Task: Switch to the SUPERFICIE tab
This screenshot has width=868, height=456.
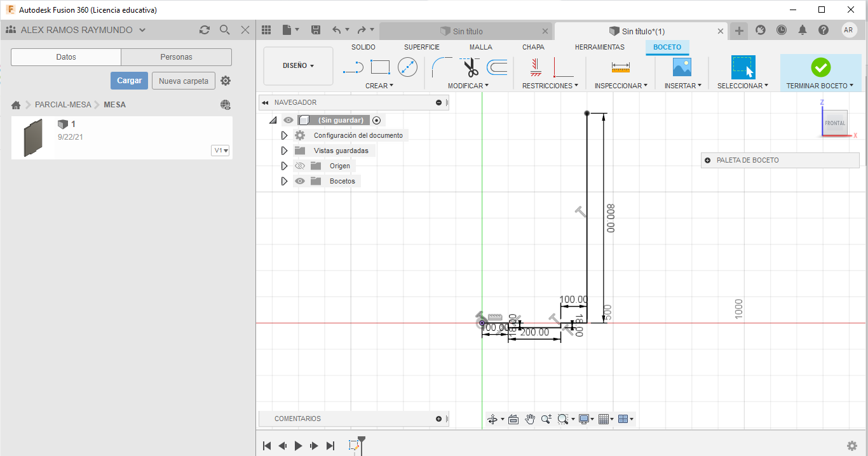Action: [x=422, y=47]
